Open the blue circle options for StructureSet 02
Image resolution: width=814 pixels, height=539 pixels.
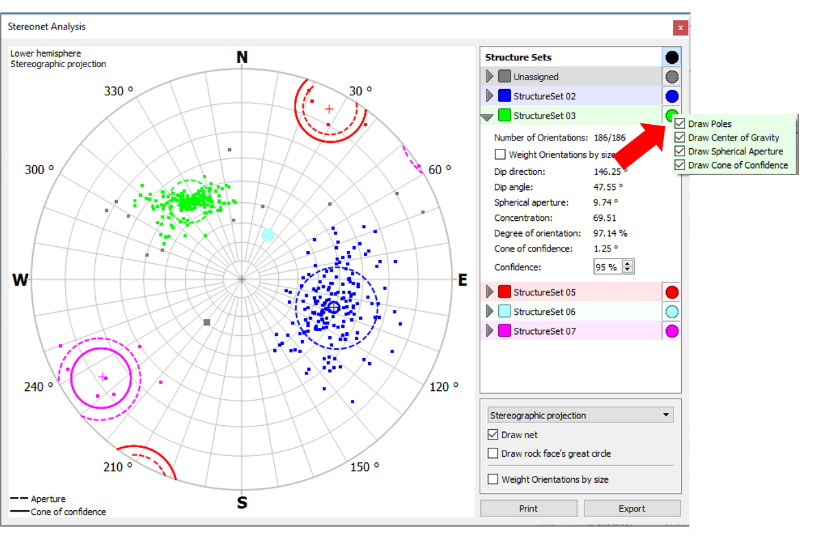point(671,96)
